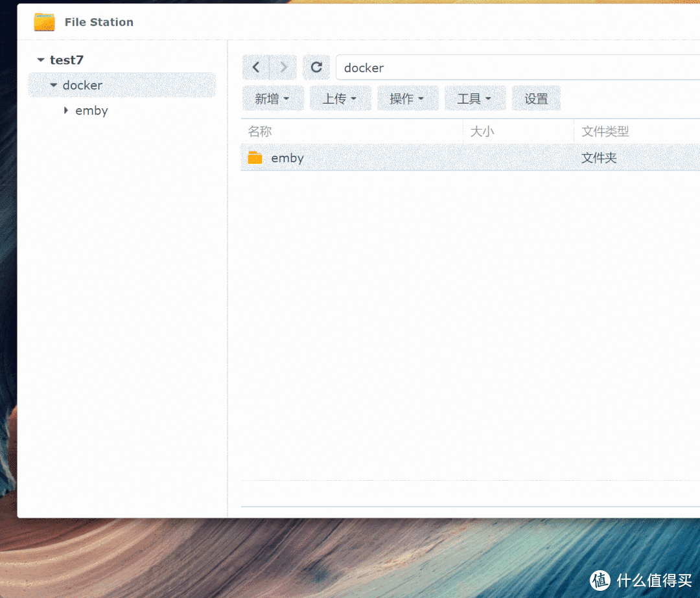This screenshot has width=700, height=598.
Task: Collapse the test7 tree node
Action: pos(41,60)
